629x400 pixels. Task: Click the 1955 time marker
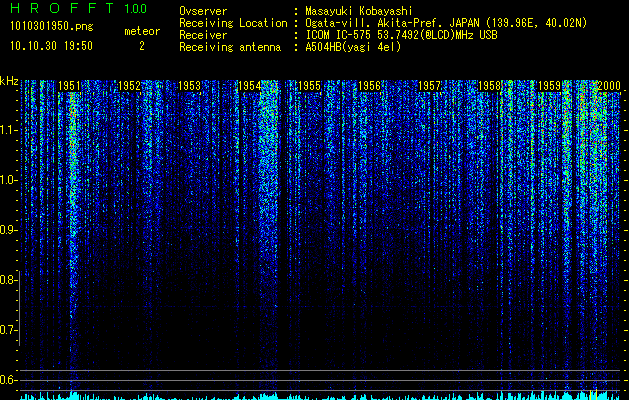coord(309,86)
